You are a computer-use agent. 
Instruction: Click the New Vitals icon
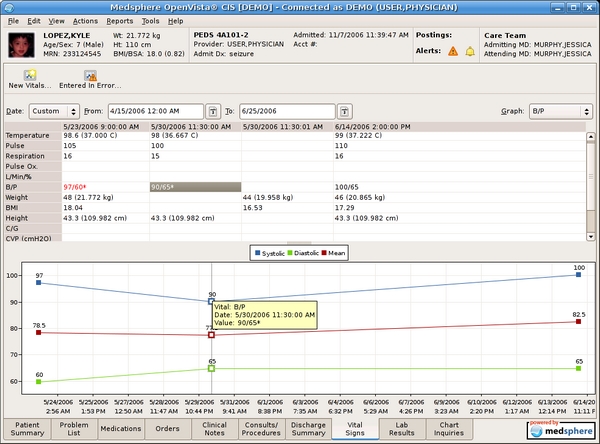pos(30,75)
